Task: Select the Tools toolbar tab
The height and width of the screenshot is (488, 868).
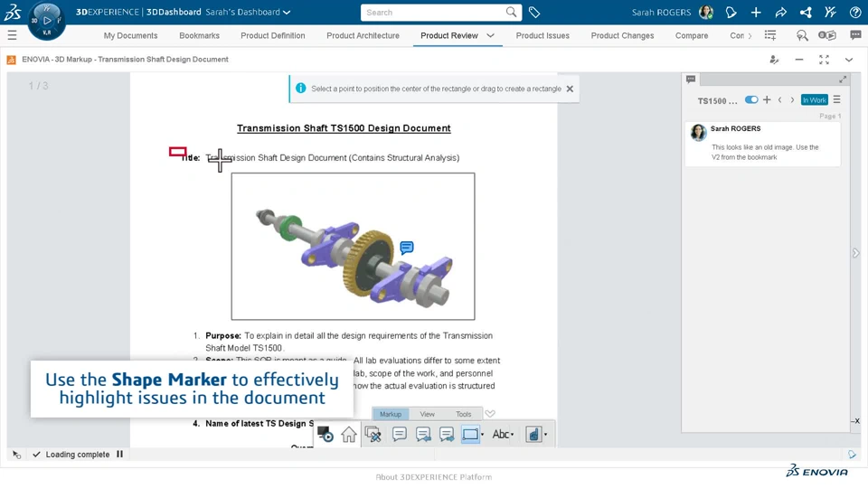Action: pyautogui.click(x=463, y=414)
